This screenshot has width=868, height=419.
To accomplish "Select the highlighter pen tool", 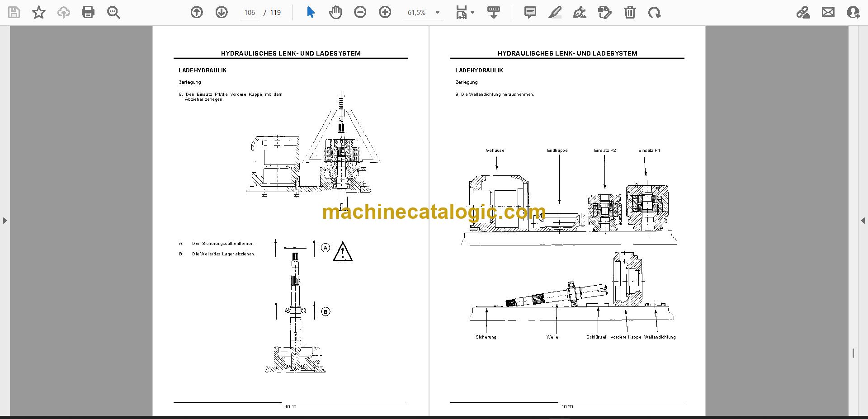I will pos(555,12).
